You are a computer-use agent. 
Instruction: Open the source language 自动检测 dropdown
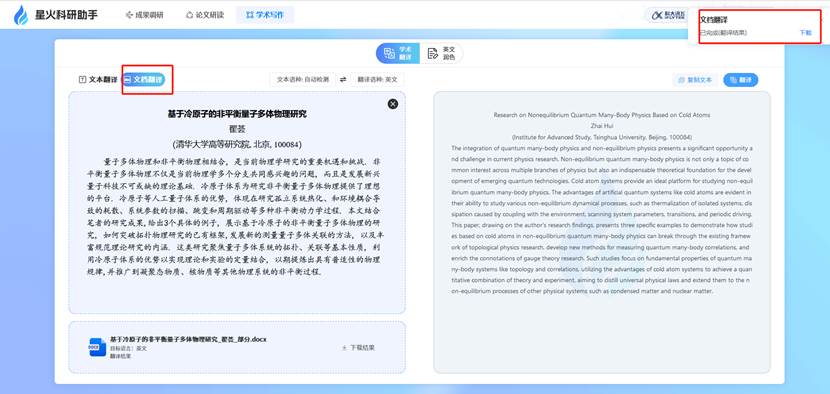[303, 79]
